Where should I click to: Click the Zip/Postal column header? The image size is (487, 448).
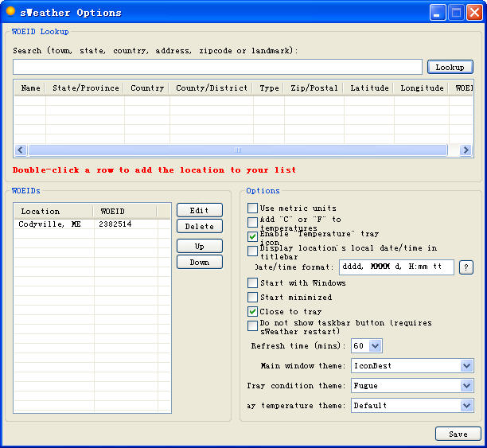314,88
